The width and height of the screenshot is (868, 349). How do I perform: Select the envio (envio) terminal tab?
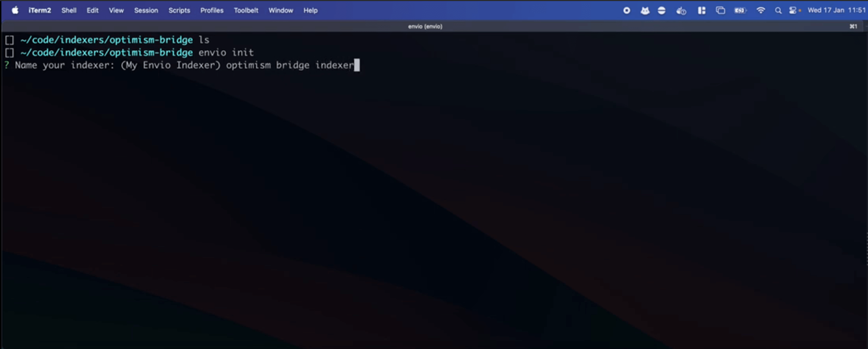(425, 26)
